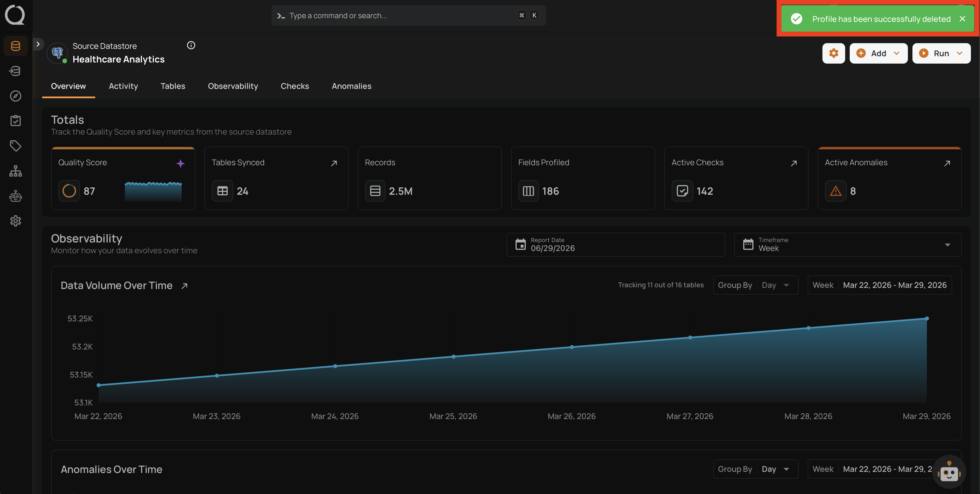Open the Run dropdown menu
This screenshot has height=494, width=980.
pos(941,53)
